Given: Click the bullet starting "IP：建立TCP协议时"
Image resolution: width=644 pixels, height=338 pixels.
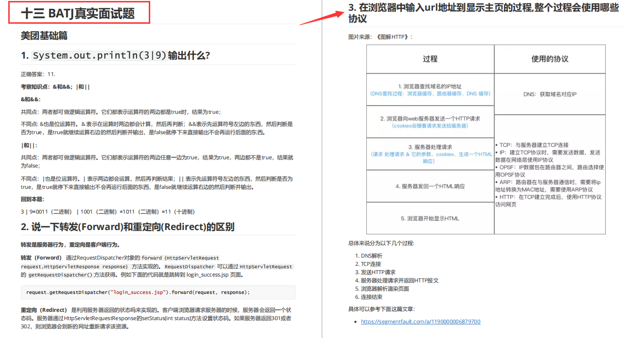Looking at the screenshot, I should click(x=548, y=156).
